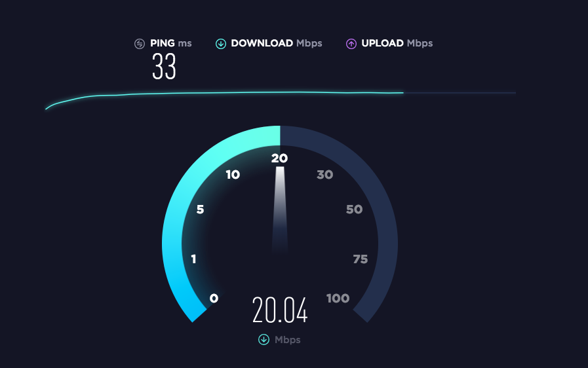Click the purple upload arrow icon

[351, 44]
